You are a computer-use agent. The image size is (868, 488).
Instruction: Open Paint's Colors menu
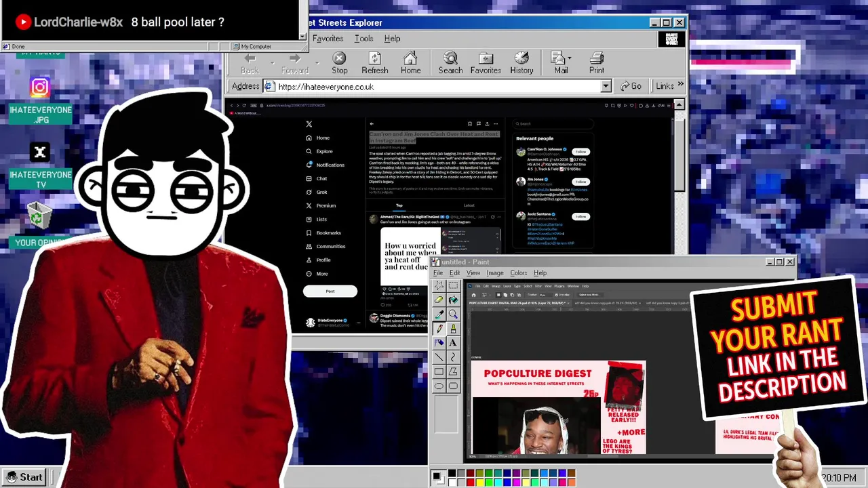(519, 273)
